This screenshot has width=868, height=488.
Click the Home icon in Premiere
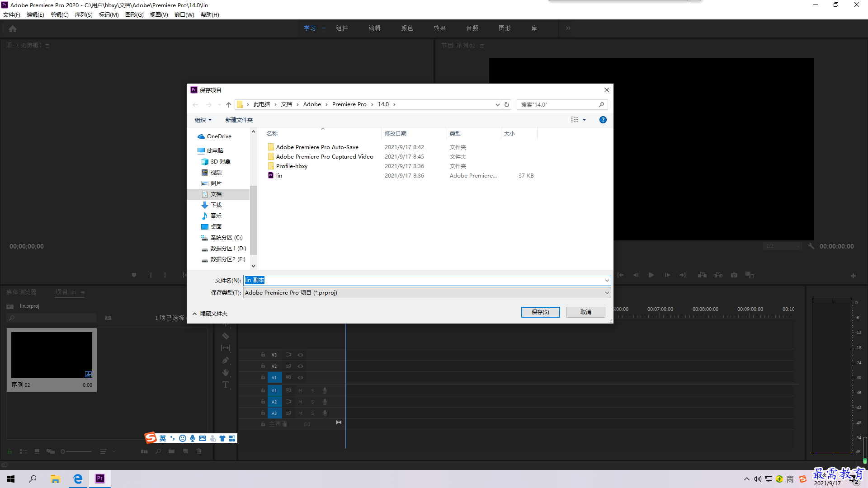coord(13,28)
